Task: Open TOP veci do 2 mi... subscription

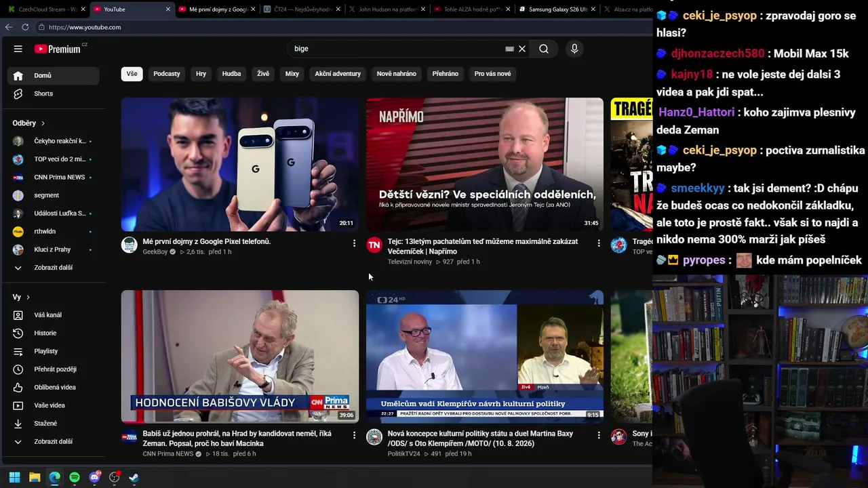Action: (54, 159)
